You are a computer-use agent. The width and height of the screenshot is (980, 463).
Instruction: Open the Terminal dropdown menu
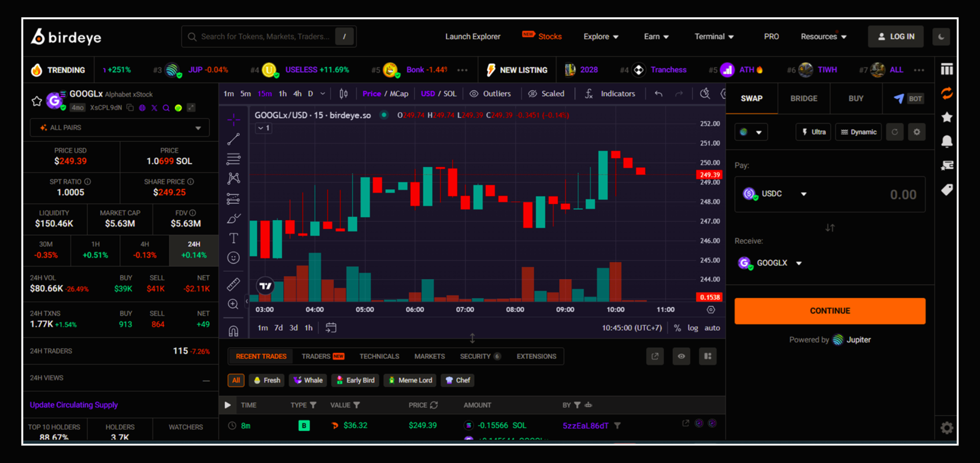(x=714, y=37)
